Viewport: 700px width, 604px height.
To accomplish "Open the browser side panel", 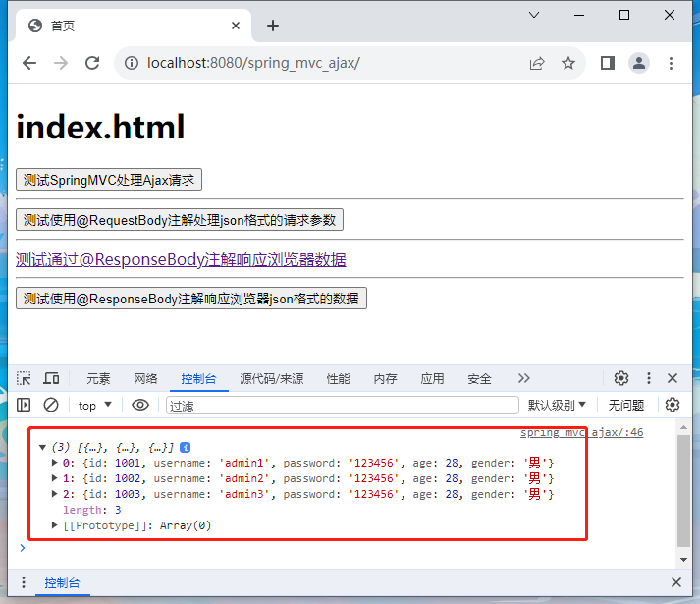I will pos(608,63).
